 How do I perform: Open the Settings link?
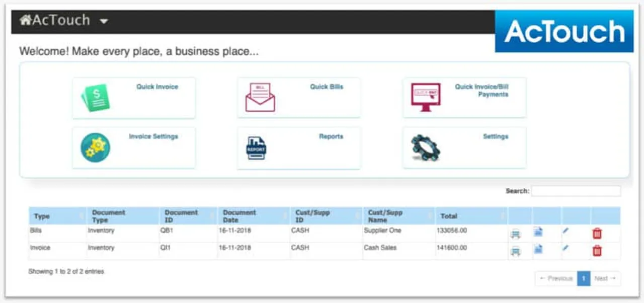coord(496,136)
